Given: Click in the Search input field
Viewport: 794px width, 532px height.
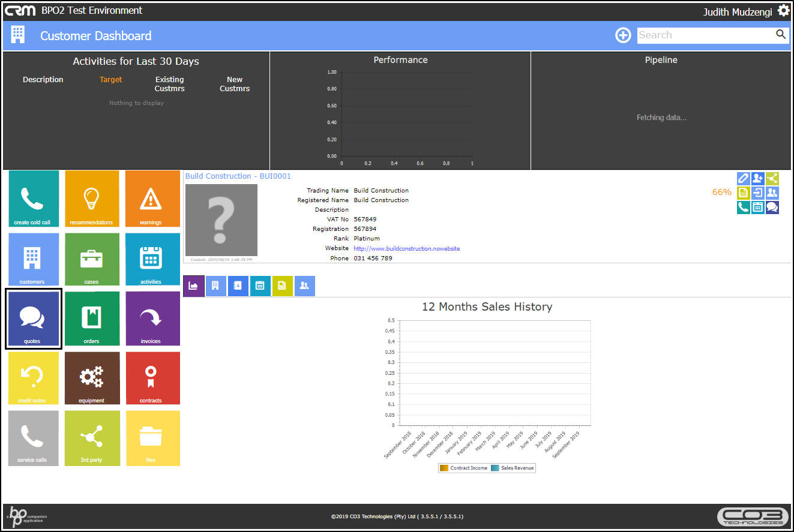Looking at the screenshot, I should point(705,35).
